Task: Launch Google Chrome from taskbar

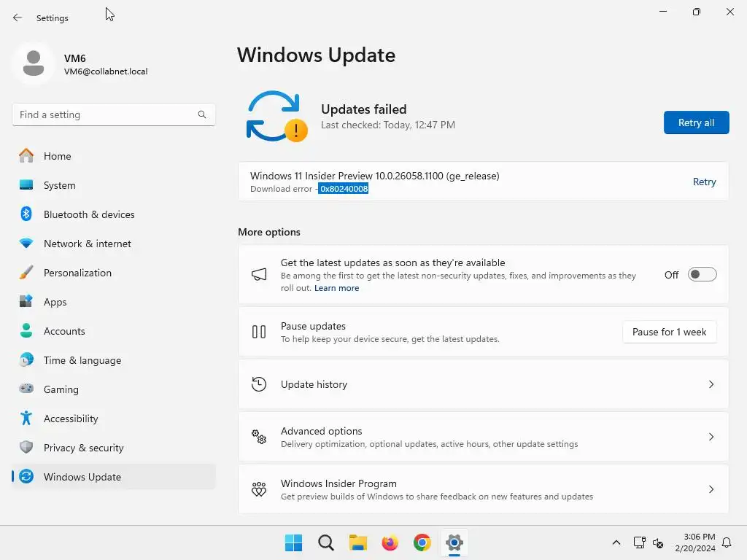Action: click(422, 542)
